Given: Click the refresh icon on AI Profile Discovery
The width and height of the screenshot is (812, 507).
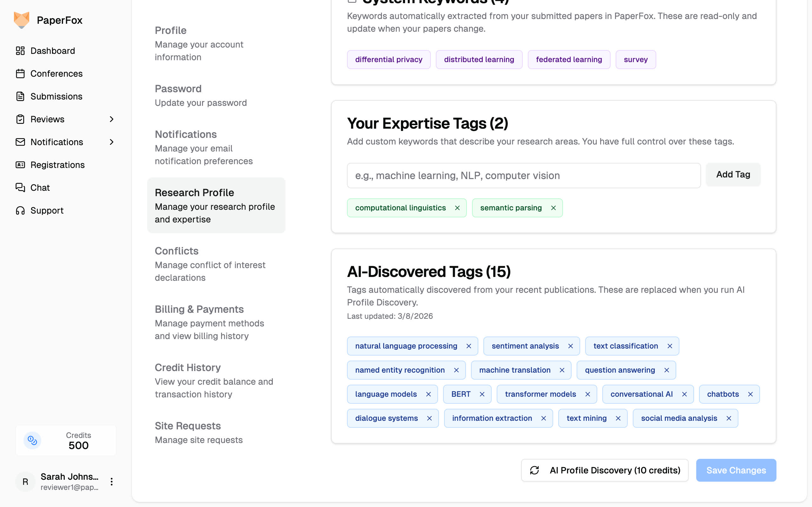Looking at the screenshot, I should pos(534,470).
